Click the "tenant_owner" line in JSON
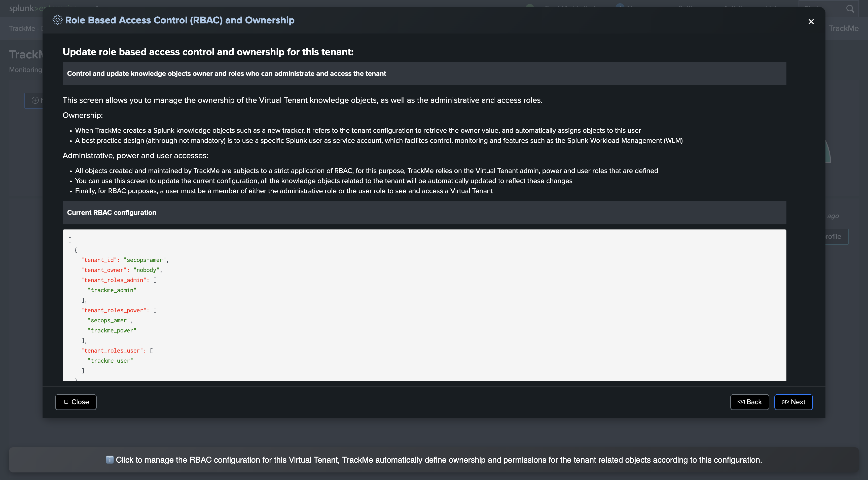Image resolution: width=868 pixels, height=480 pixels. click(x=122, y=270)
